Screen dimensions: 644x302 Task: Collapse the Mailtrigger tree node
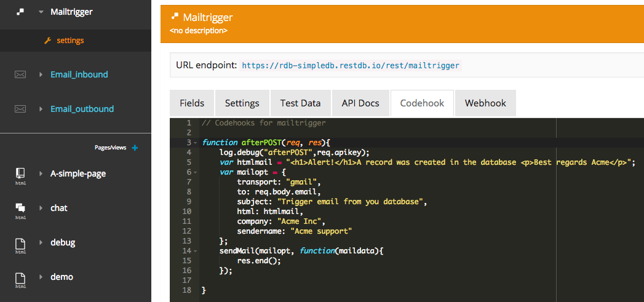tap(41, 12)
